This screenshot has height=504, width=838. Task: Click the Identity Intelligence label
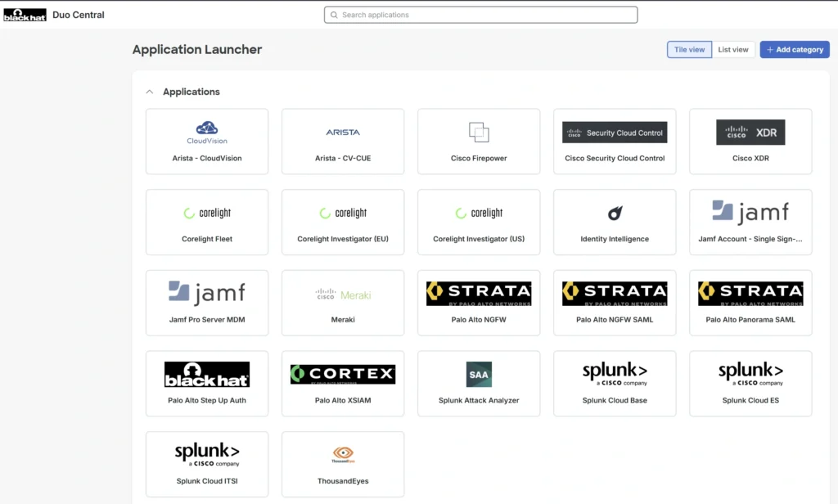click(615, 239)
